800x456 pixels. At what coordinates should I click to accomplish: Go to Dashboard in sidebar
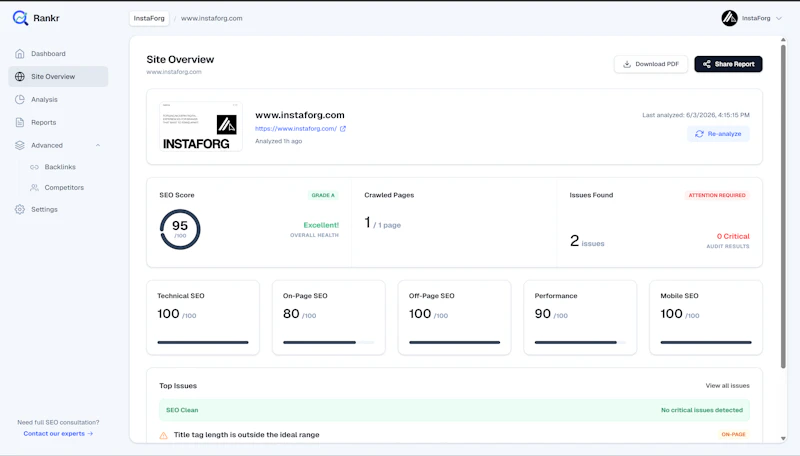(58, 54)
